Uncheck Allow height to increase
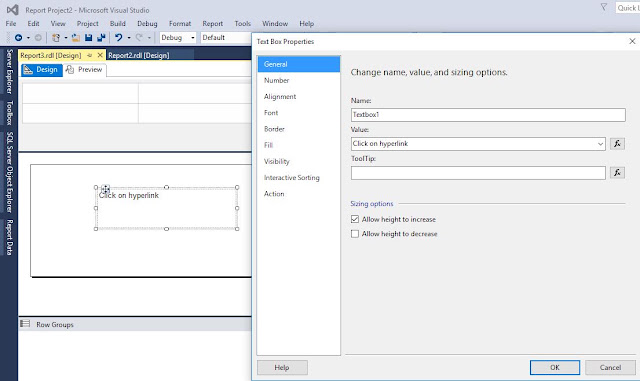640x381 pixels. click(x=355, y=219)
